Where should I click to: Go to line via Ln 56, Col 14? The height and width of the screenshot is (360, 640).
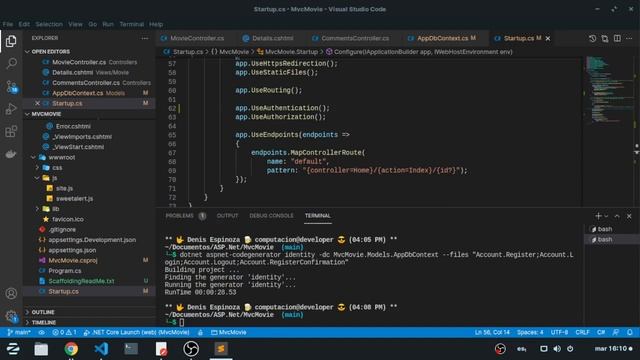click(492, 332)
